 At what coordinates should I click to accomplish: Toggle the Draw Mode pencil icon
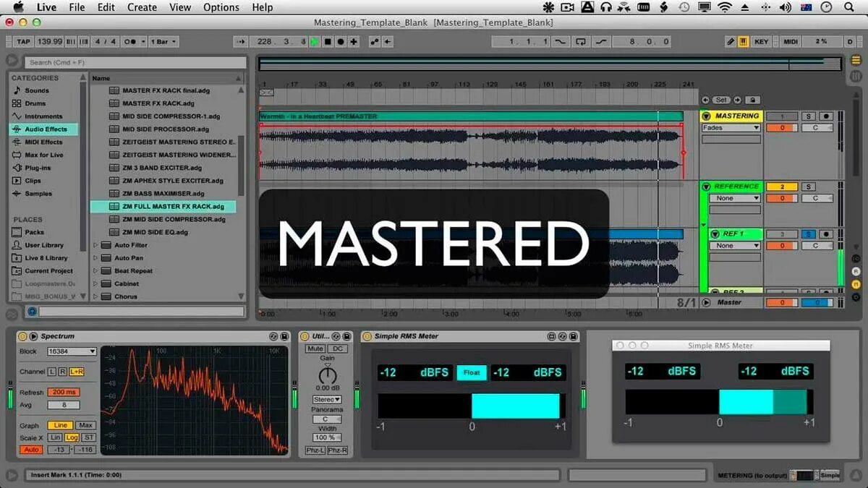(731, 42)
